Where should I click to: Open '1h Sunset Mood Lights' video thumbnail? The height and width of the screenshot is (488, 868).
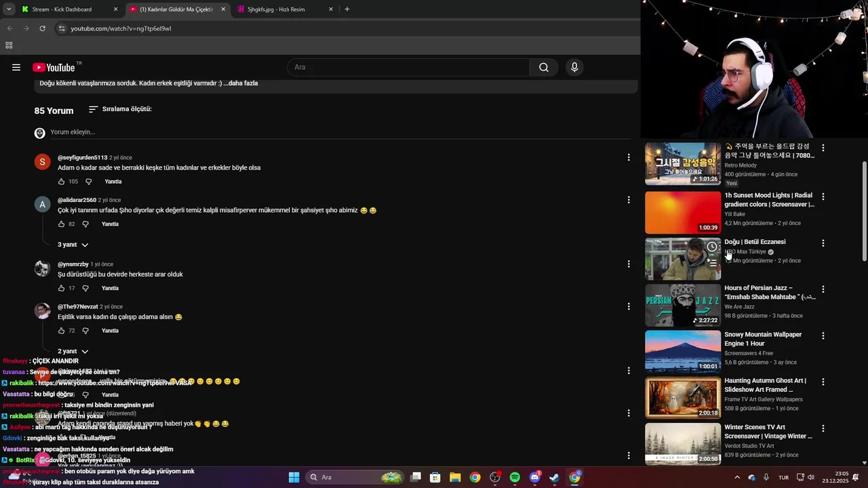[683, 213]
